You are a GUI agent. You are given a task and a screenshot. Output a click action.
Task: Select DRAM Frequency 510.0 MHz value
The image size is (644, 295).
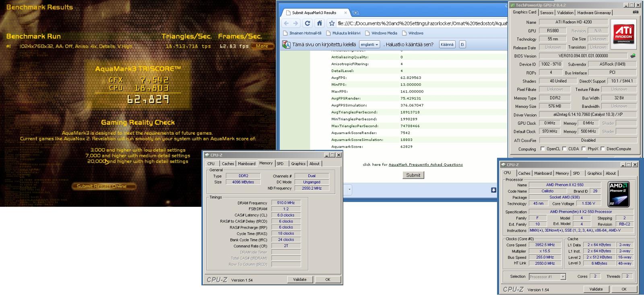pos(286,203)
